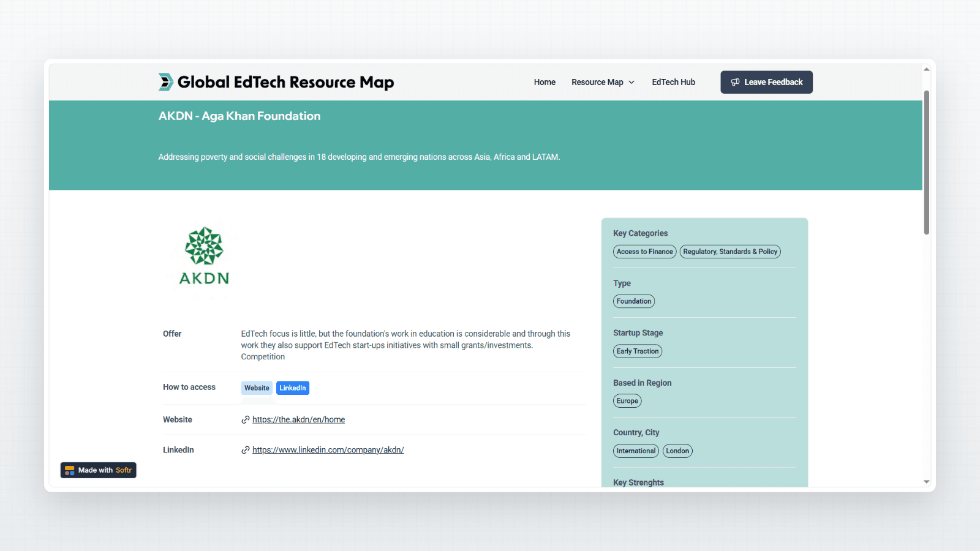This screenshot has width=980, height=551.
Task: Click the Made with Softr badge
Action: pyautogui.click(x=99, y=470)
